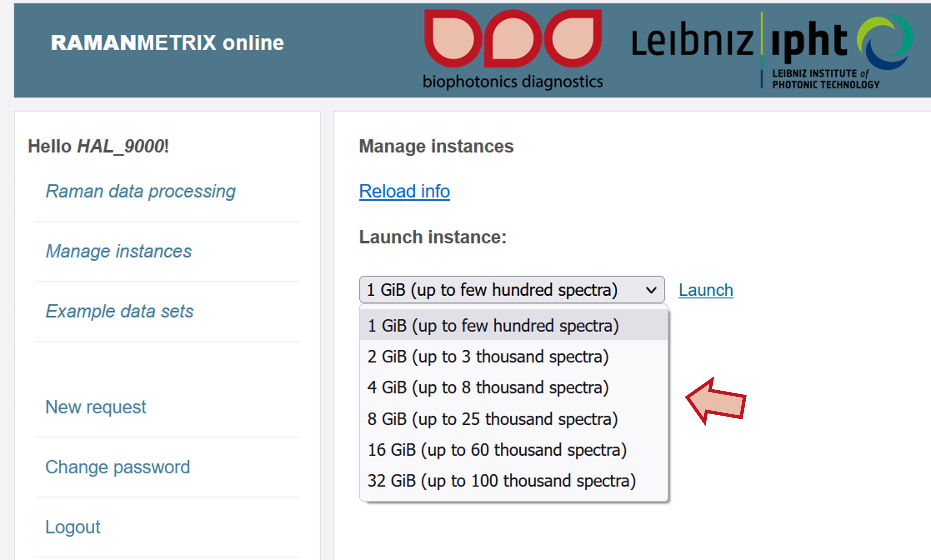Click Logout in sidebar
The height and width of the screenshot is (560, 931).
pos(73,527)
